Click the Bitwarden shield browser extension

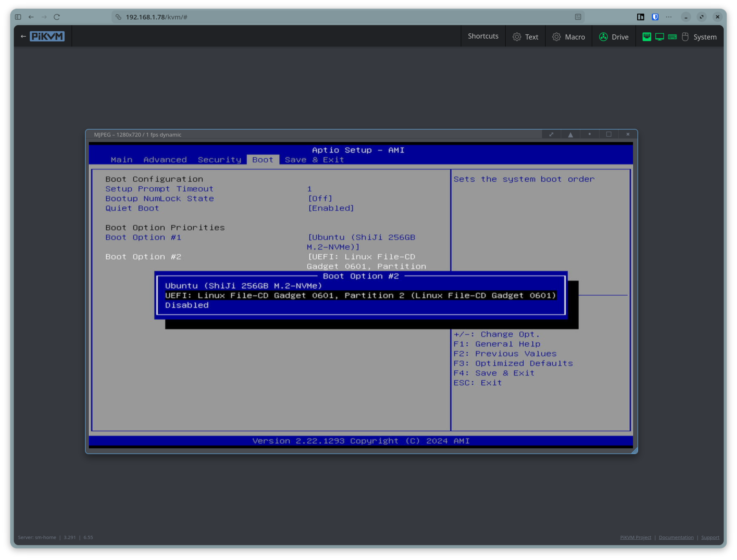coord(655,17)
